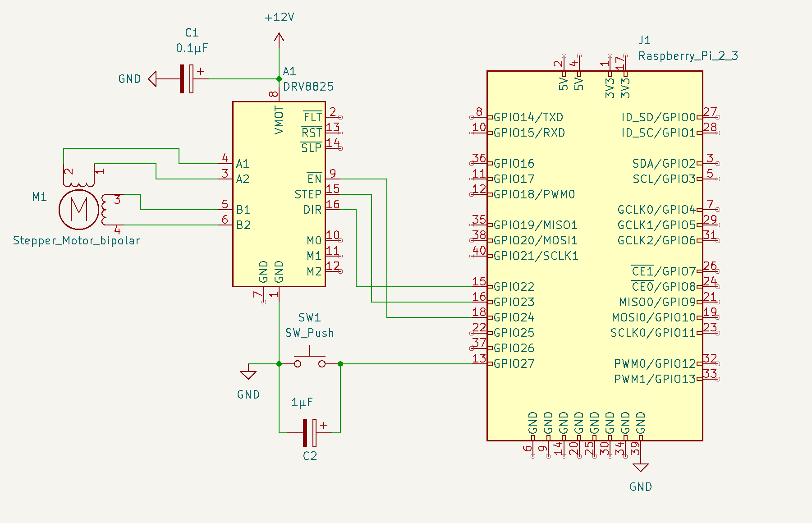This screenshot has width=812, height=523.
Task: Select the 1µF value text above C2
Action: coord(302,403)
